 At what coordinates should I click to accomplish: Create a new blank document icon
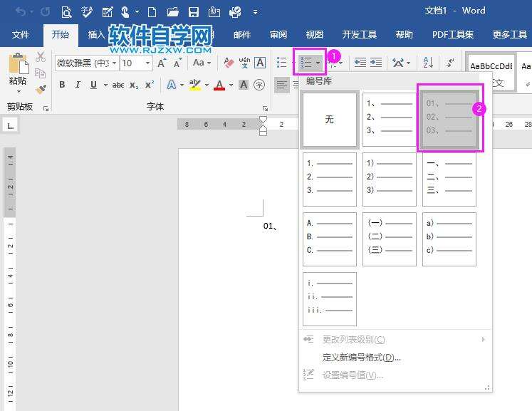[152, 12]
